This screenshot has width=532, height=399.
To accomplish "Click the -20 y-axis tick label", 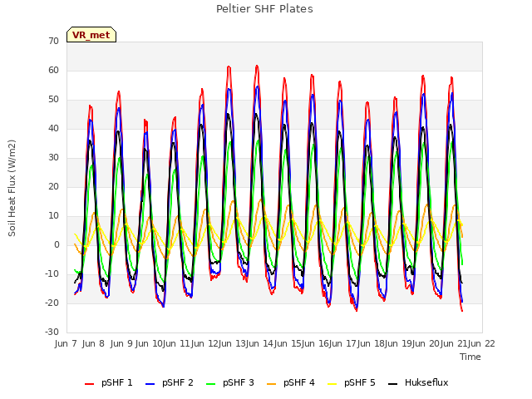I will (52, 303).
